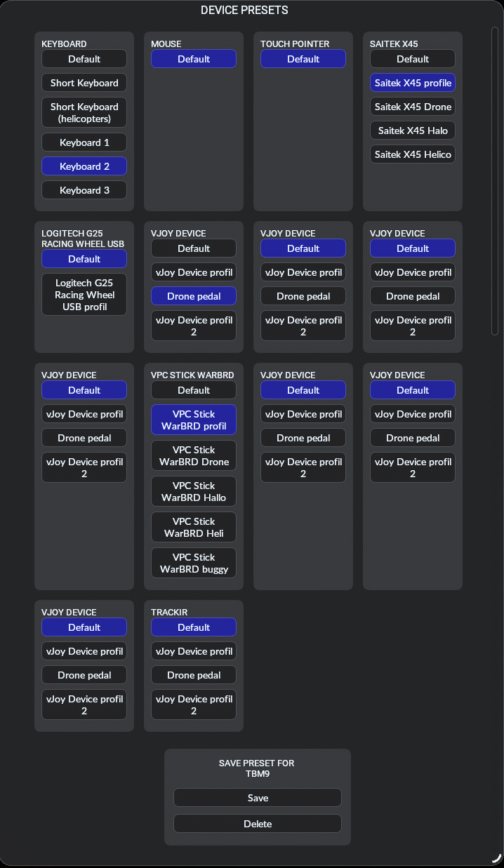Select the Touch Pointer Default preset
Image resolution: width=504 pixels, height=868 pixels.
point(303,58)
